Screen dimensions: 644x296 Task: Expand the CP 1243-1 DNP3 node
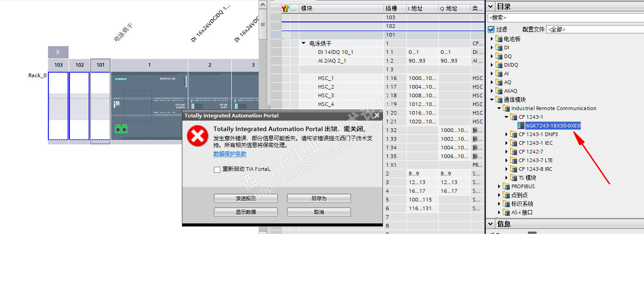tap(506, 134)
